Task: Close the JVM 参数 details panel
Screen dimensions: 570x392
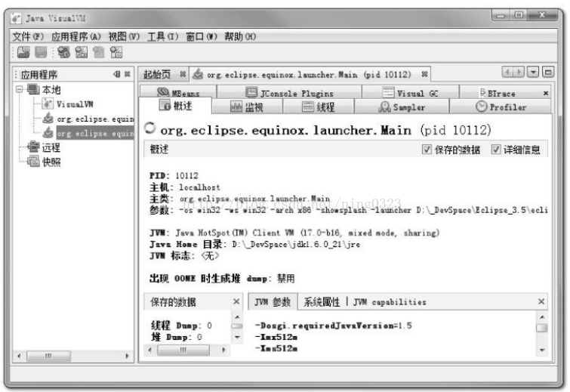Action: [x=541, y=301]
